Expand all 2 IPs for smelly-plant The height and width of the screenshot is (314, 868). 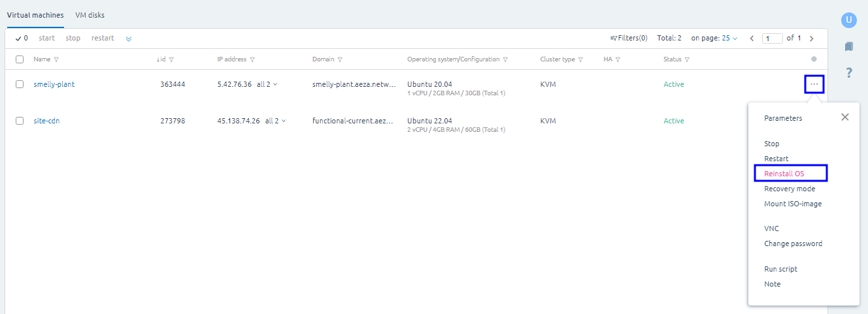click(x=267, y=84)
